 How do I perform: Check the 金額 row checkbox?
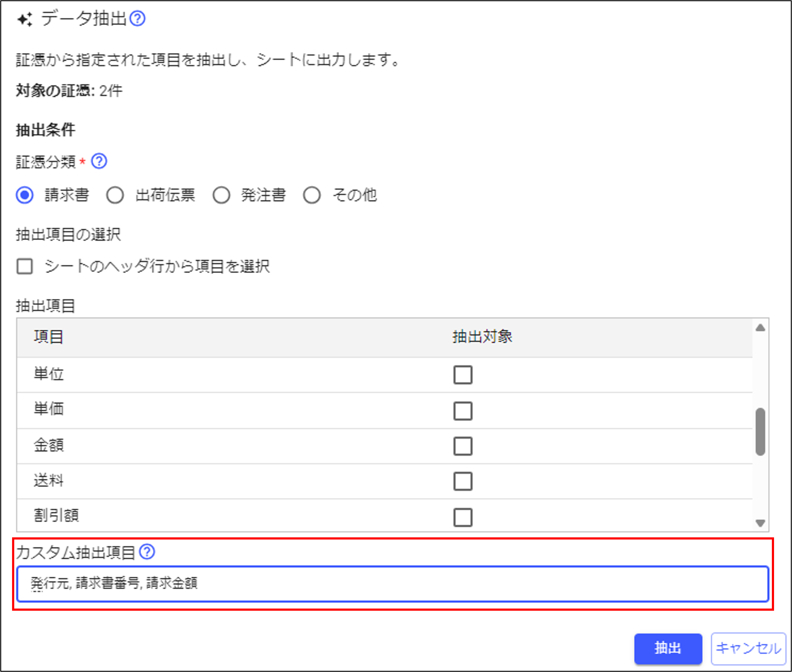point(463,446)
